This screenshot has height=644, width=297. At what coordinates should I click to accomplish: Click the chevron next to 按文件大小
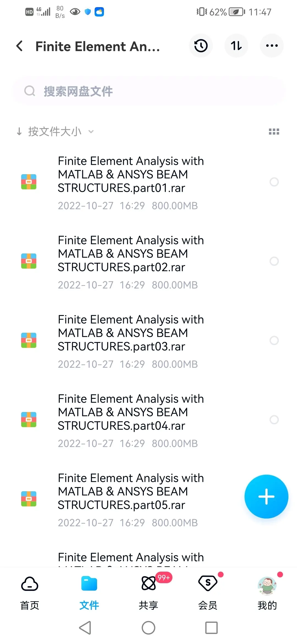coord(91,132)
